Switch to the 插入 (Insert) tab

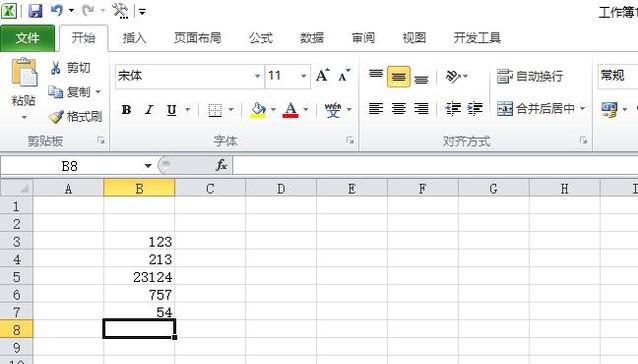(134, 38)
